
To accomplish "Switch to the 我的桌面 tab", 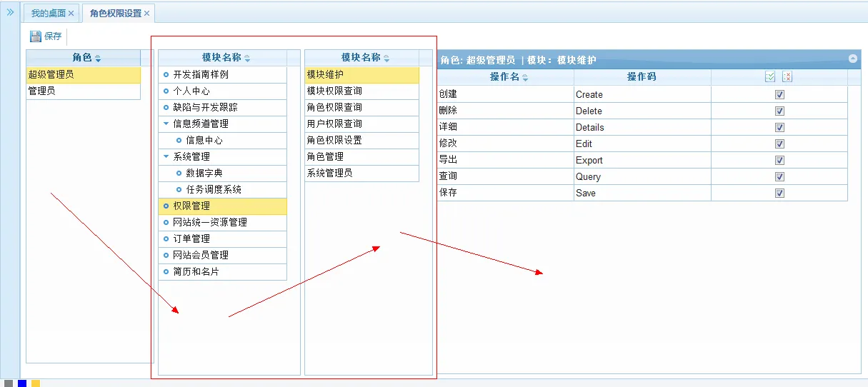I will [49, 14].
